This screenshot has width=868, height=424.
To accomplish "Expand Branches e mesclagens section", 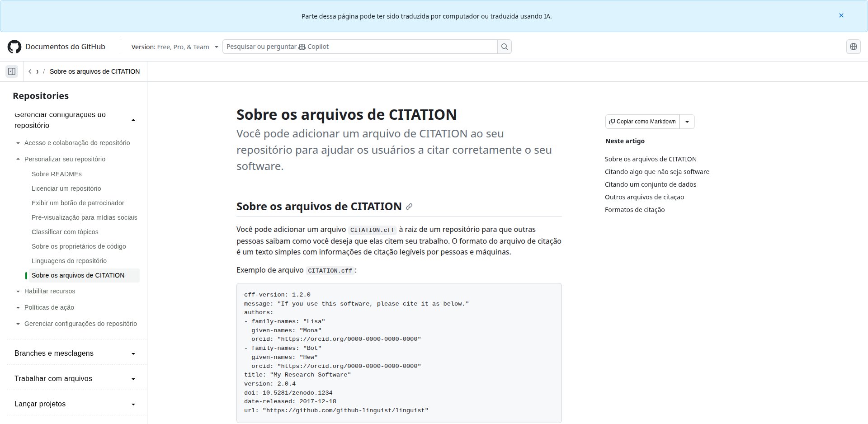I will [x=75, y=353].
